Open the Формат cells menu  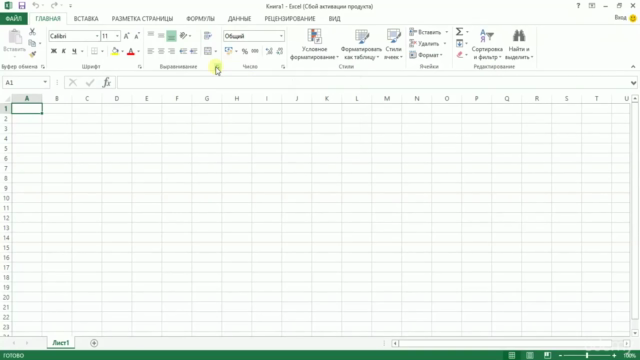pyautogui.click(x=426, y=55)
